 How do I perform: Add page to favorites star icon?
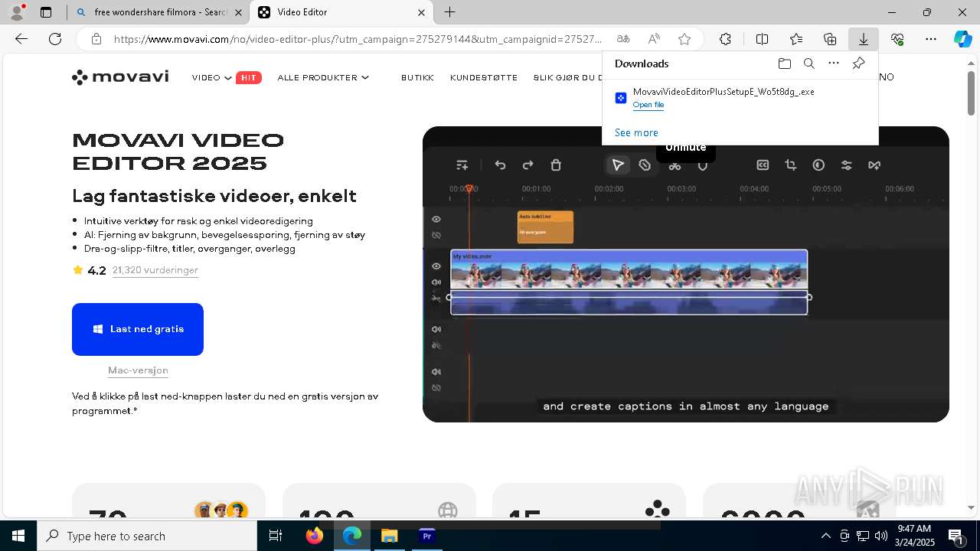[x=684, y=39]
